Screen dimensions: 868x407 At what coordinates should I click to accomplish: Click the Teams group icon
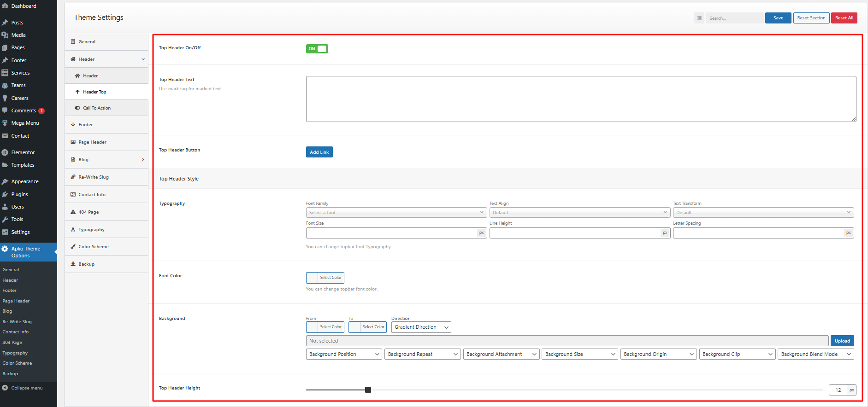click(x=5, y=85)
